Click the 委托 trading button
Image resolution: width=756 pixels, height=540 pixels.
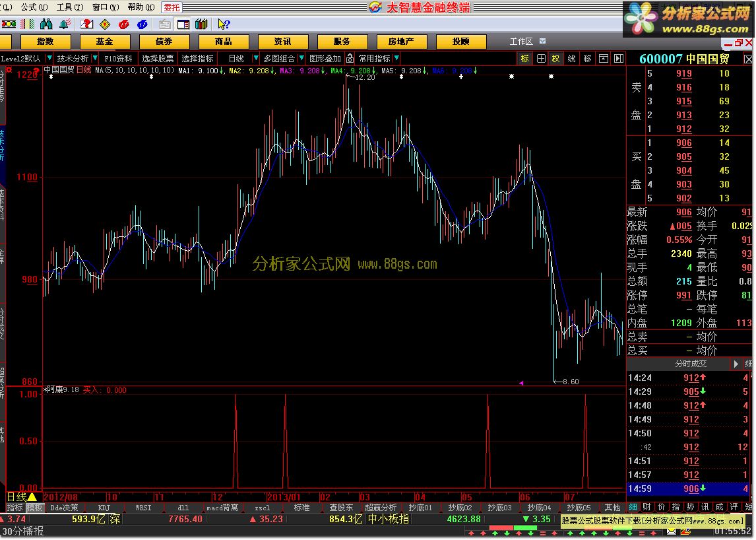click(x=172, y=7)
